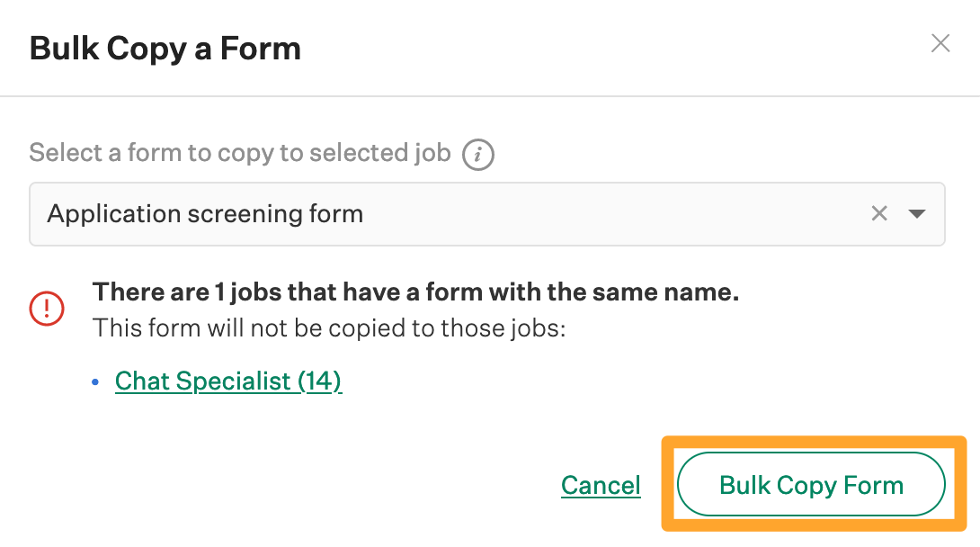Click the bold duplicate-name warning message
The image size is (980, 547).
point(415,291)
